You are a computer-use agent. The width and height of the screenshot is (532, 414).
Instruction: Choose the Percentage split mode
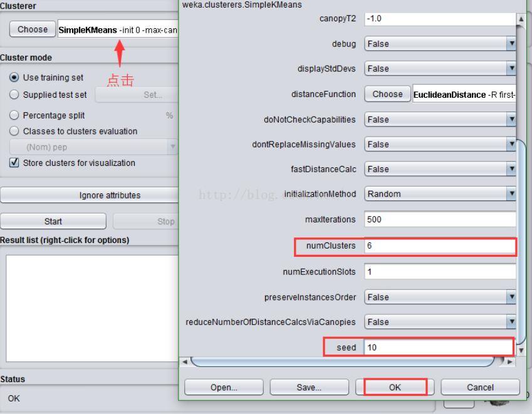click(14, 116)
